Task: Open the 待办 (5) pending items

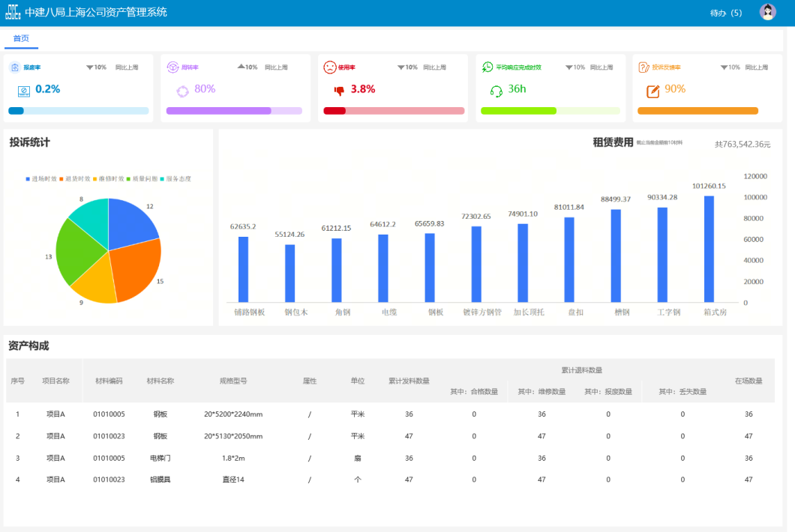Action: (725, 13)
